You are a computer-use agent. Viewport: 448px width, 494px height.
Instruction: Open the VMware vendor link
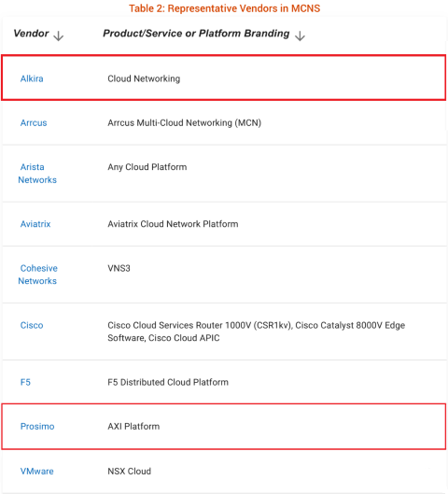pyautogui.click(x=36, y=471)
